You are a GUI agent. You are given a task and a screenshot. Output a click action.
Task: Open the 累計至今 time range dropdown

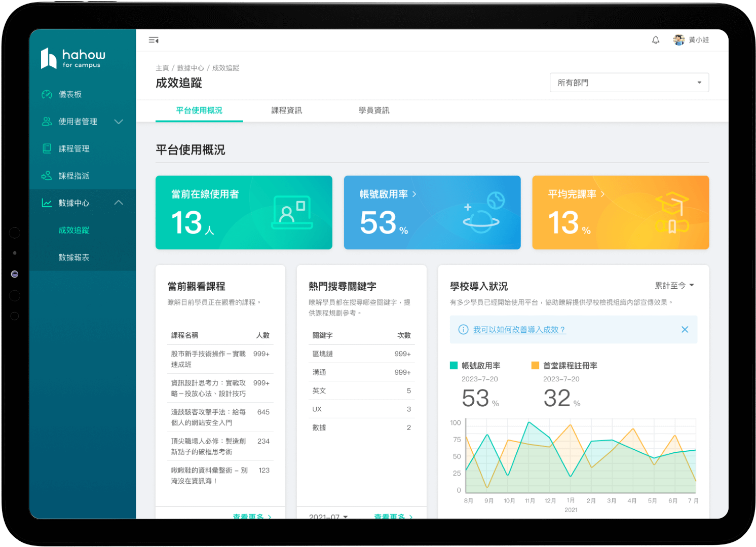674,286
